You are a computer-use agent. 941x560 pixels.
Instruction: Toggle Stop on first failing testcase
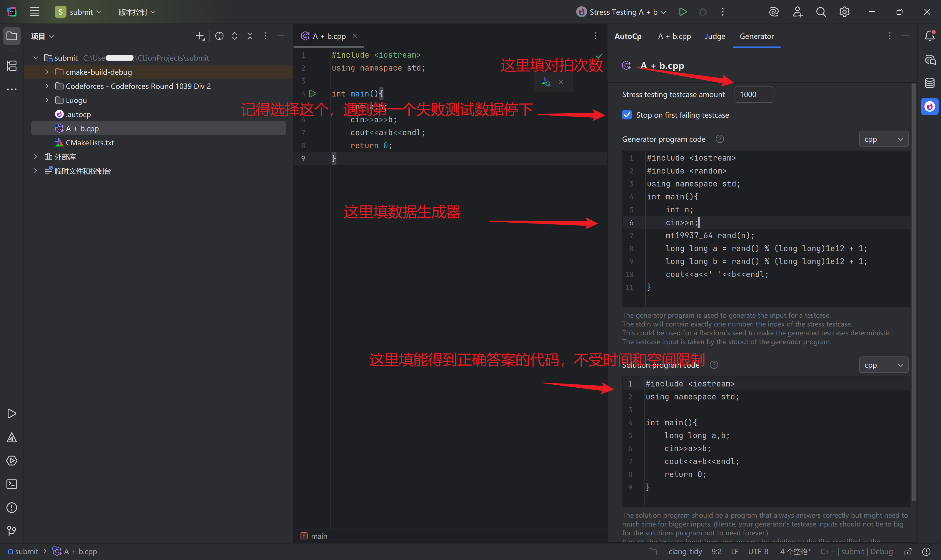627,115
